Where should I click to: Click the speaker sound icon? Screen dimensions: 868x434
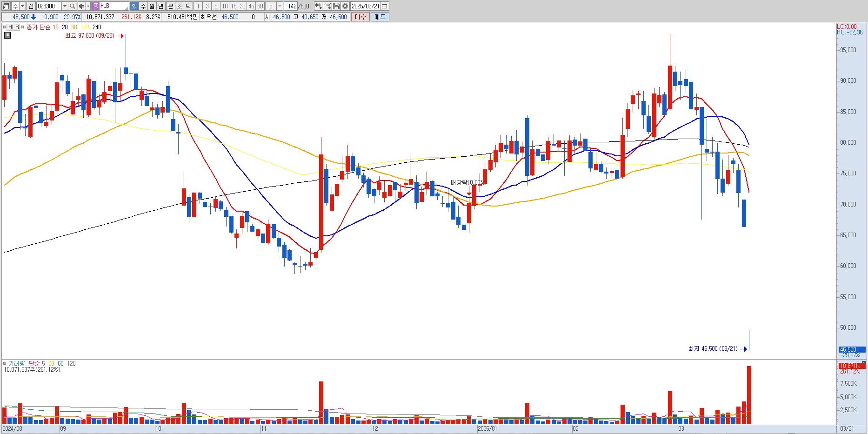click(81, 6)
